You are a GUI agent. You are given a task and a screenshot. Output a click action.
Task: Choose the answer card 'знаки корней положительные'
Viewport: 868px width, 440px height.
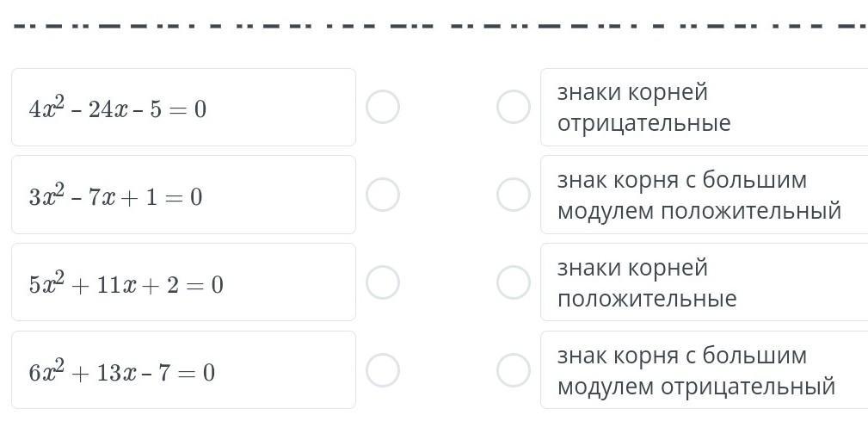pyautogui.click(x=704, y=282)
